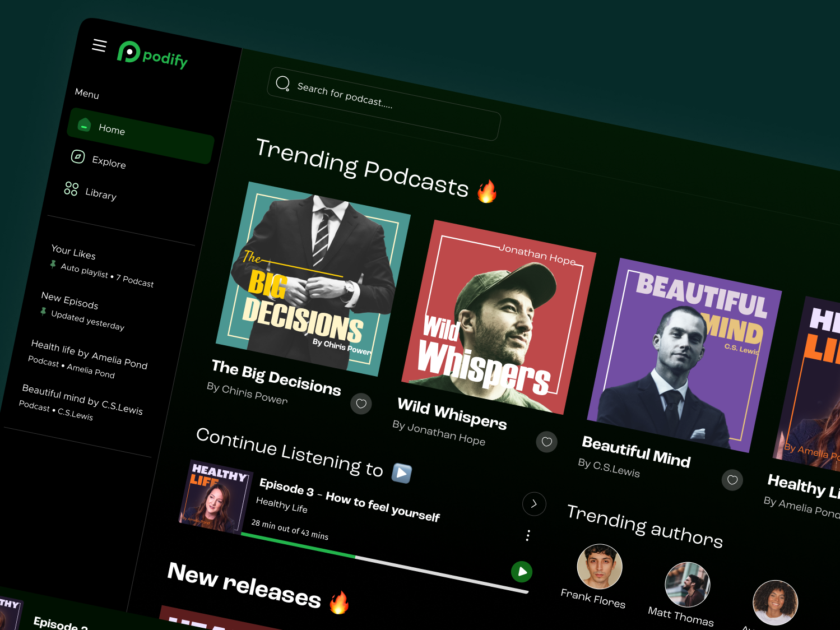Toggle the heart on Wild Whispers
Viewport: 840px width, 630px height.
pyautogui.click(x=546, y=442)
